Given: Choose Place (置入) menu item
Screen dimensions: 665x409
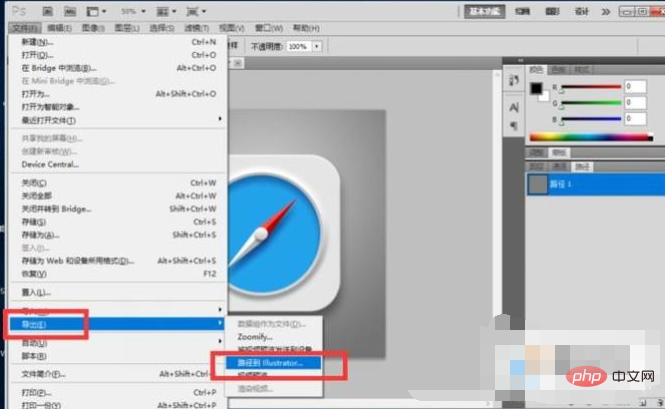Looking at the screenshot, I should tap(118, 292).
